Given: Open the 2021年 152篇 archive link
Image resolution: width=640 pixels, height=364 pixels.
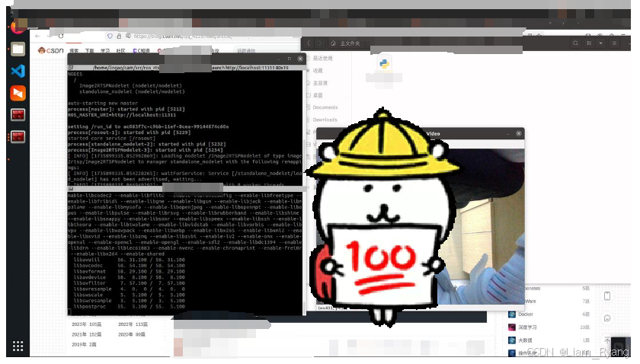Looking at the screenshot, I should pyautogui.click(x=87, y=334).
